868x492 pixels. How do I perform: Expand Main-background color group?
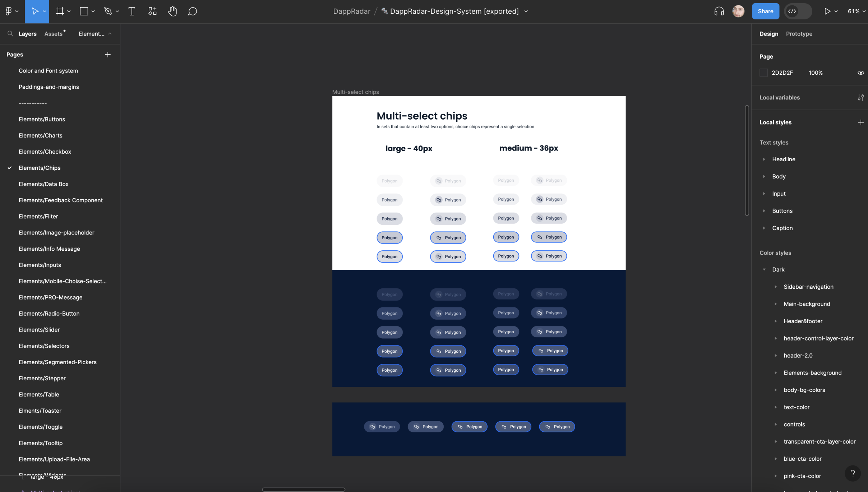pyautogui.click(x=776, y=304)
